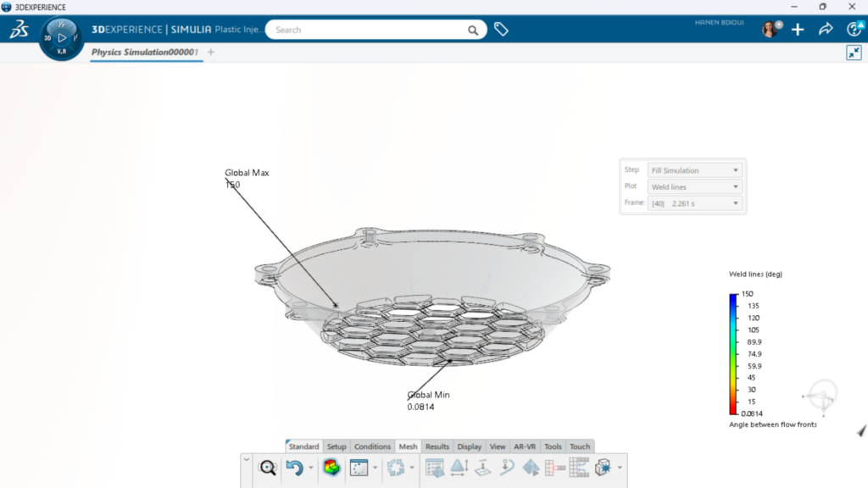868x488 pixels.
Task: Click the mesh pyramid with play icon
Action: click(531, 468)
